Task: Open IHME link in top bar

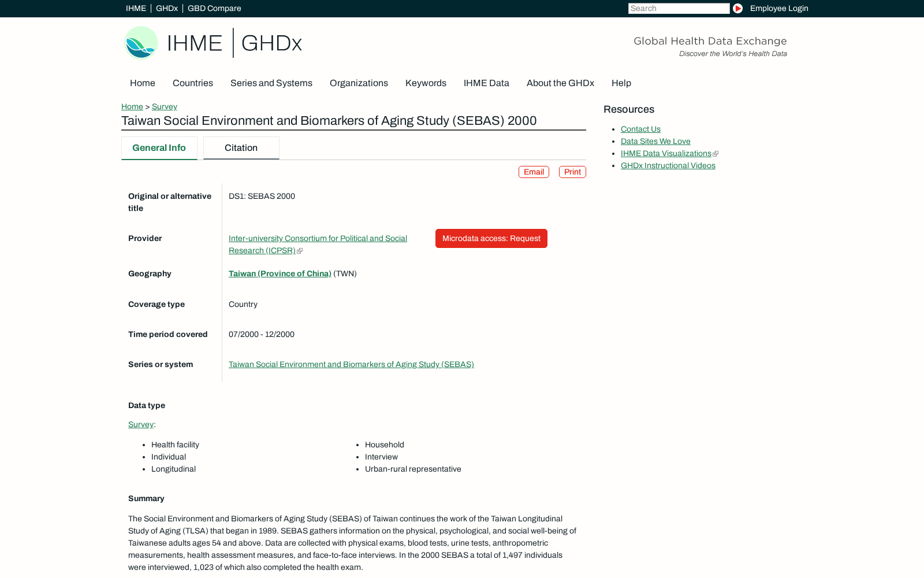Action: click(136, 8)
